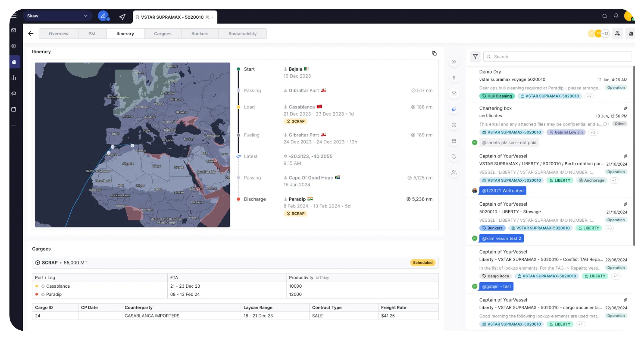Collapse side panel with double chevron

[454, 62]
